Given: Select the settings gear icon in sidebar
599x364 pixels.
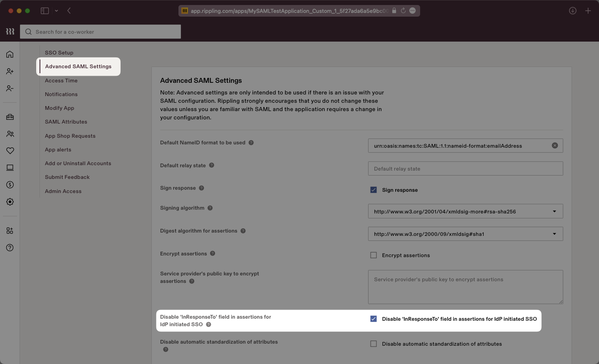Looking at the screenshot, I should point(10,202).
